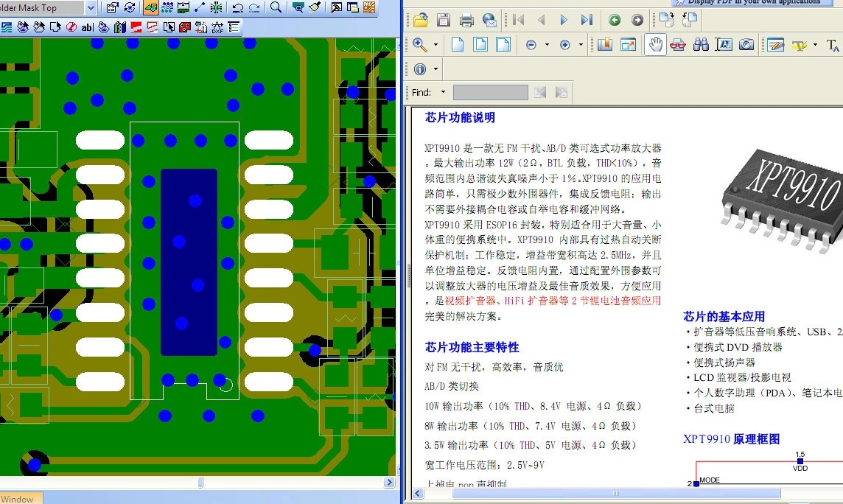Open the Output Window icon

[336, 7]
